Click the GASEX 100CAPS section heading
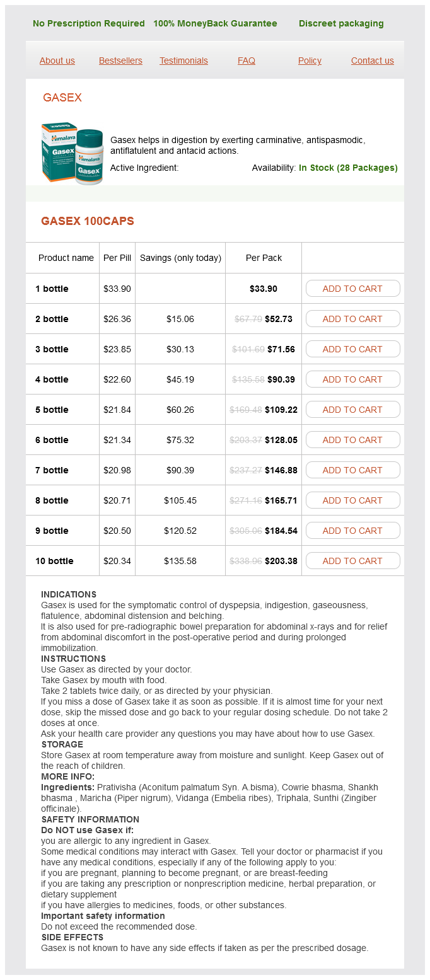The height and width of the screenshot is (980, 430). (x=88, y=221)
